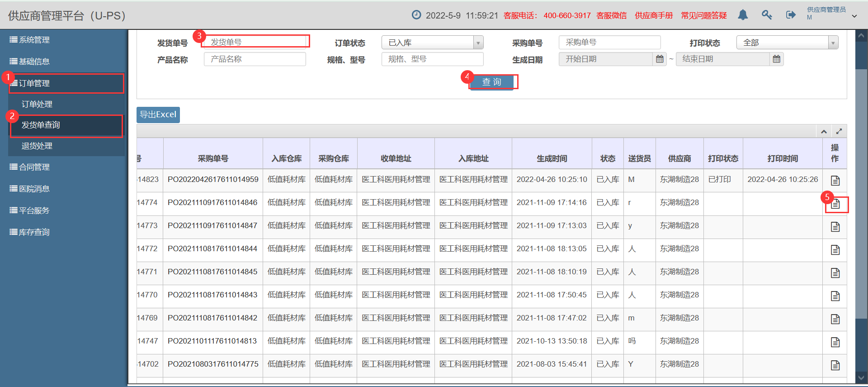Focus the 发货单号 input field
Image resolution: width=868 pixels, height=387 pixels.
click(255, 42)
